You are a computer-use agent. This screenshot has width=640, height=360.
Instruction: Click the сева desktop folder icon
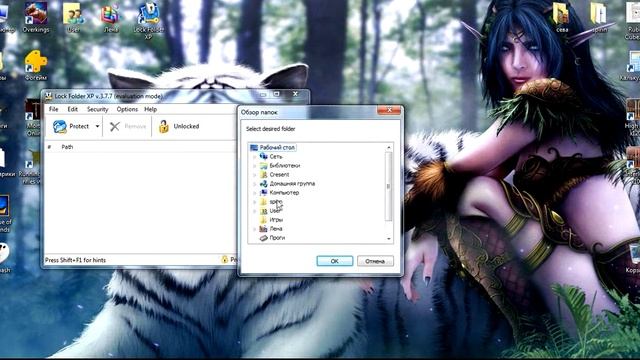point(562,17)
